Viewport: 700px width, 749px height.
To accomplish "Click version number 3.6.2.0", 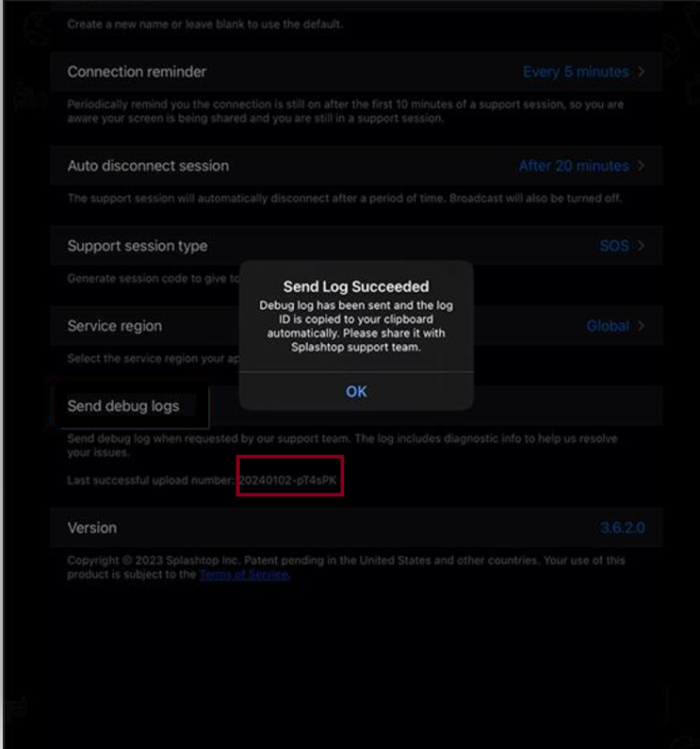I will pyautogui.click(x=623, y=528).
